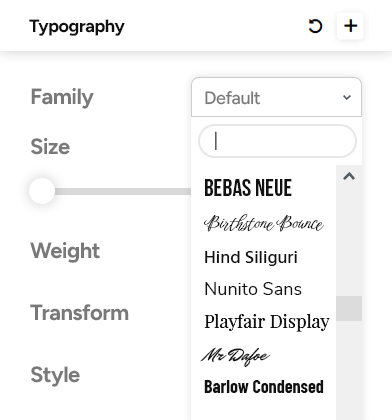Click the Size slider track
This screenshot has width=392, height=420.
[x=123, y=191]
